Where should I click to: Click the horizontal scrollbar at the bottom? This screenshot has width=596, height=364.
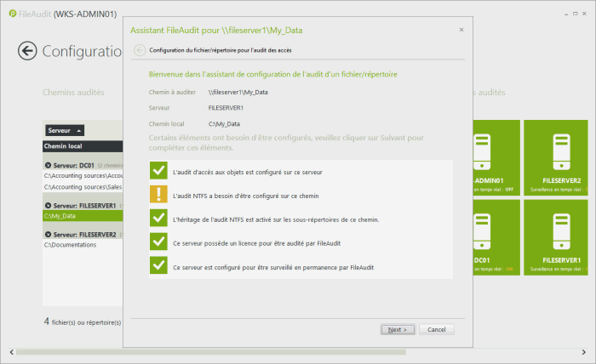coord(255,351)
